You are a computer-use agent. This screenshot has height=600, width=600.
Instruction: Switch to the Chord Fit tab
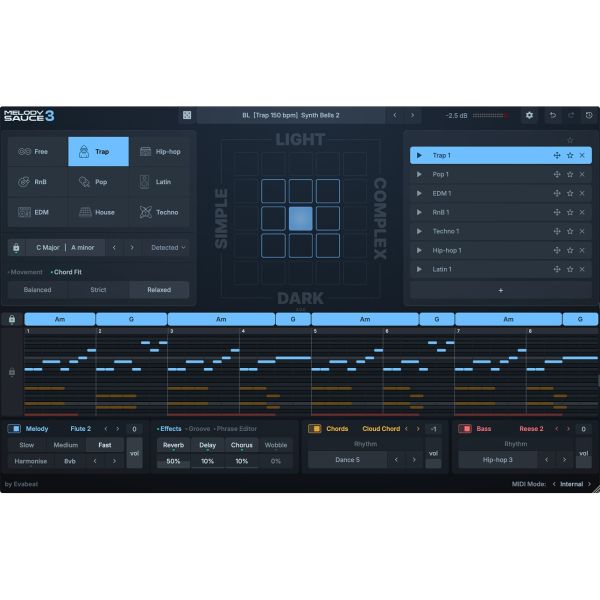pyautogui.click(x=67, y=272)
